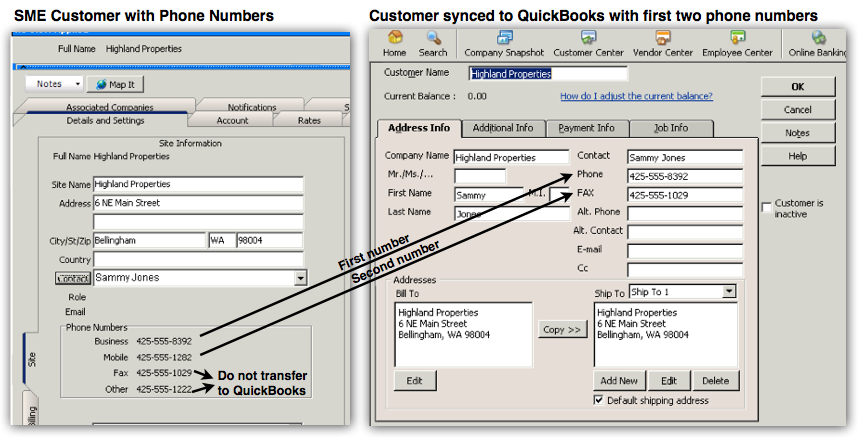Uncheck Default shipping address checkbox
The height and width of the screenshot is (440, 861).
[599, 400]
